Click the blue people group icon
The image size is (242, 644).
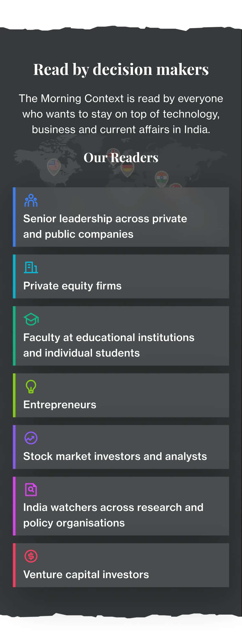[x=31, y=201]
